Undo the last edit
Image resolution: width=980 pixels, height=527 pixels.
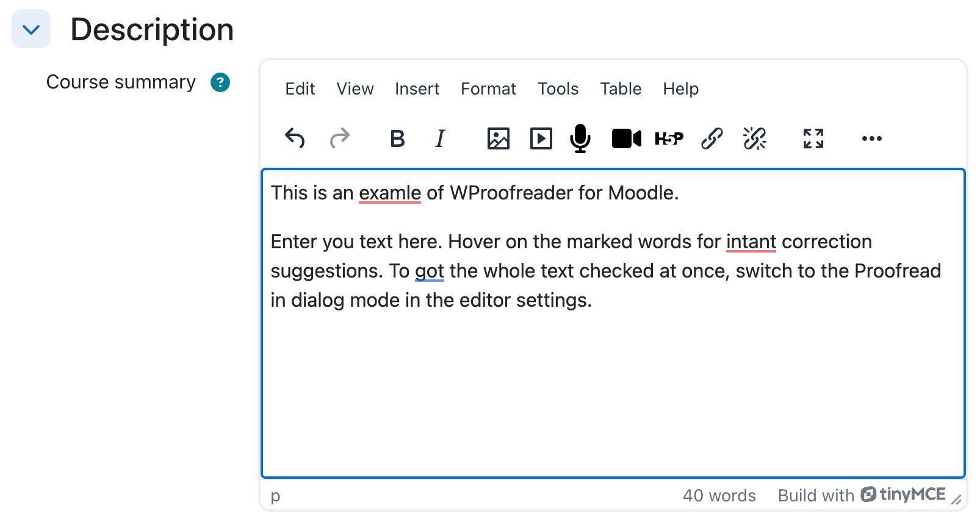[295, 138]
